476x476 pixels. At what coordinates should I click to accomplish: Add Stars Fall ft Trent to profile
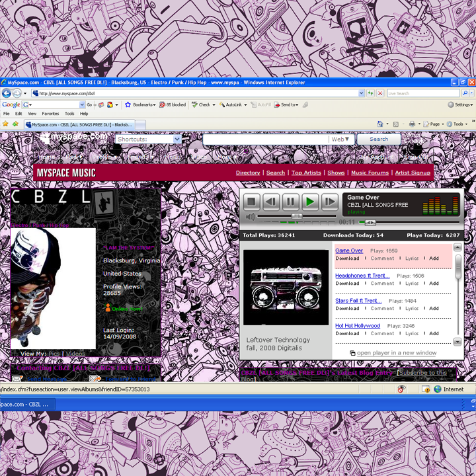(x=434, y=309)
